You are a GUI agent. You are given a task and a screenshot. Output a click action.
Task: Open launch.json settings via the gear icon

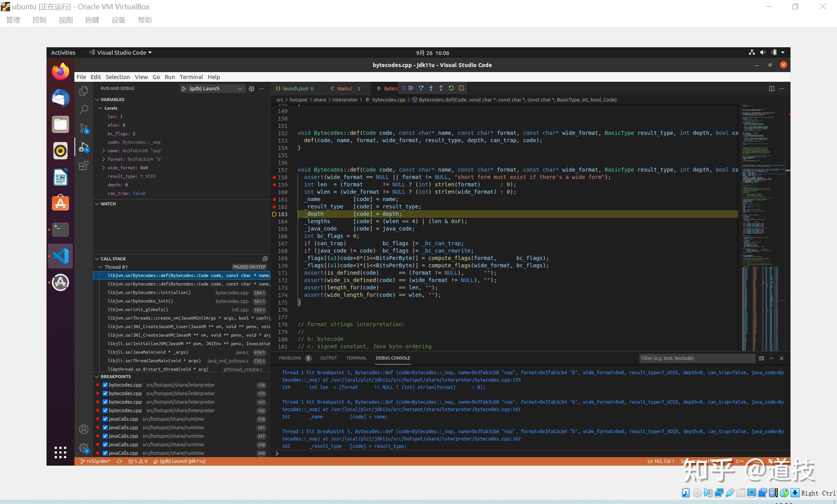[251, 88]
